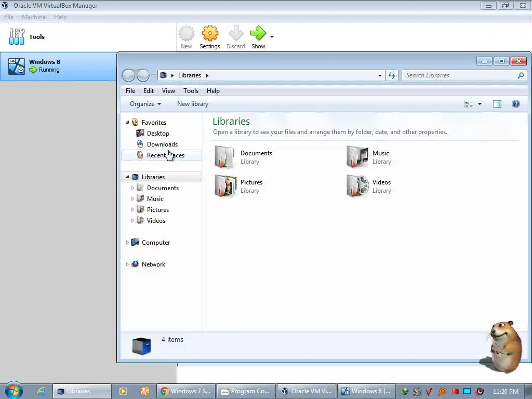Image resolution: width=532 pixels, height=399 pixels.
Task: Expand the Network tree node
Action: click(x=127, y=264)
